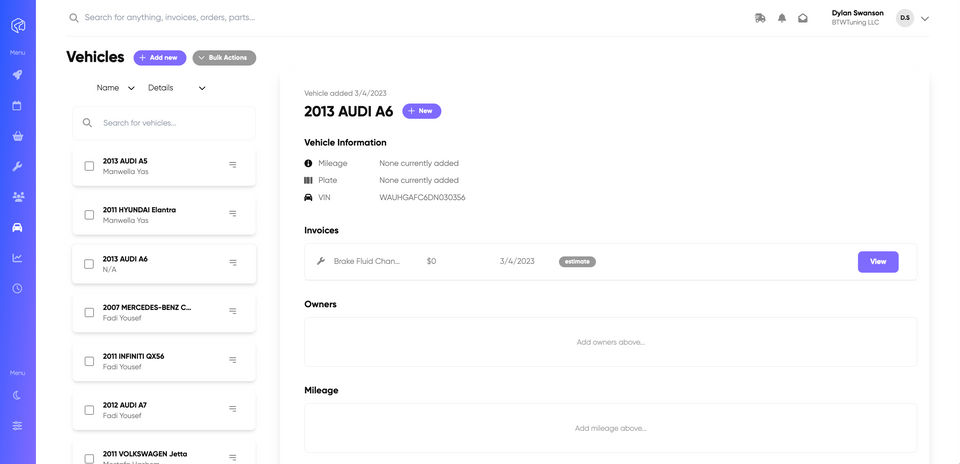Open the wrench icon in sidebar
The width and height of the screenshot is (960, 464).
pyautogui.click(x=17, y=166)
